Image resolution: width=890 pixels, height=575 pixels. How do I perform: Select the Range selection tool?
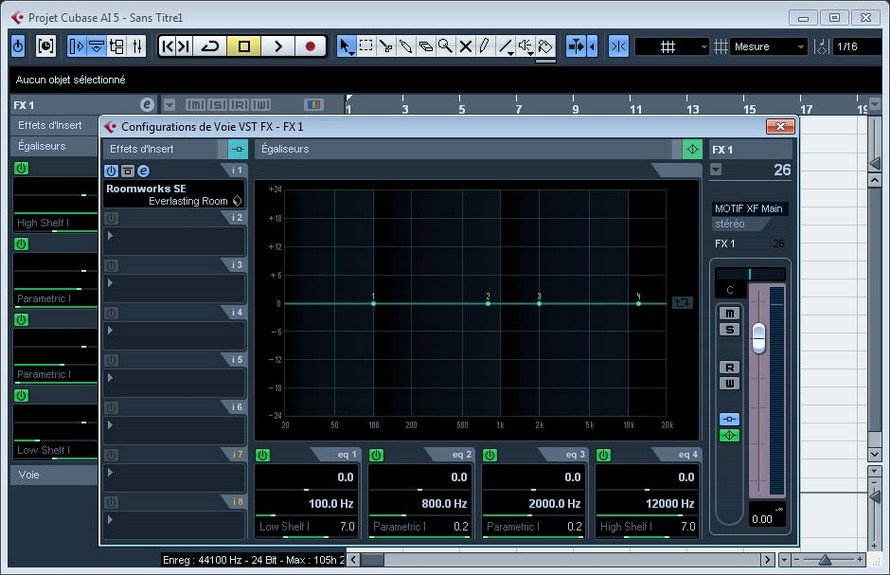pyautogui.click(x=366, y=46)
